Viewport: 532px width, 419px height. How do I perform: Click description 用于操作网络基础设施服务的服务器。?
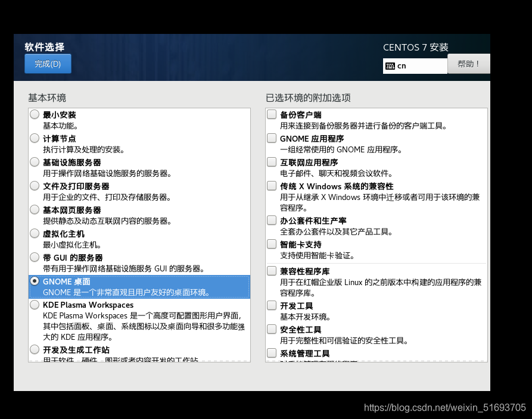(107, 173)
